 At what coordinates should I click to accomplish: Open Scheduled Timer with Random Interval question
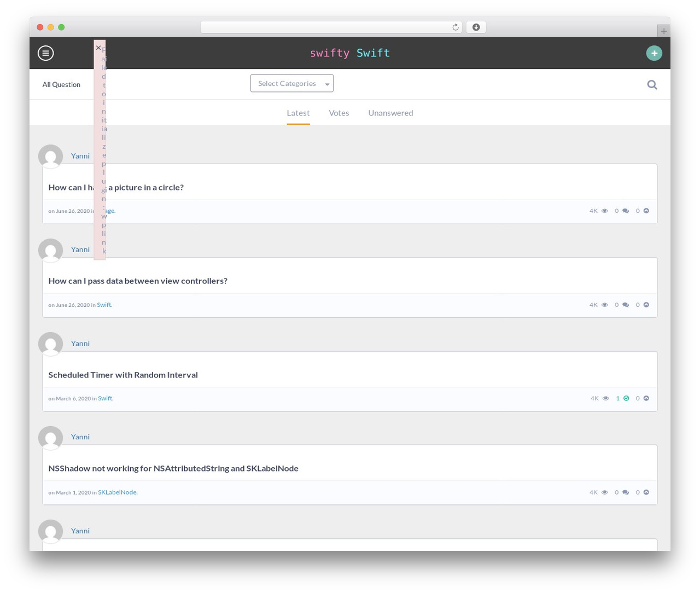pos(123,375)
